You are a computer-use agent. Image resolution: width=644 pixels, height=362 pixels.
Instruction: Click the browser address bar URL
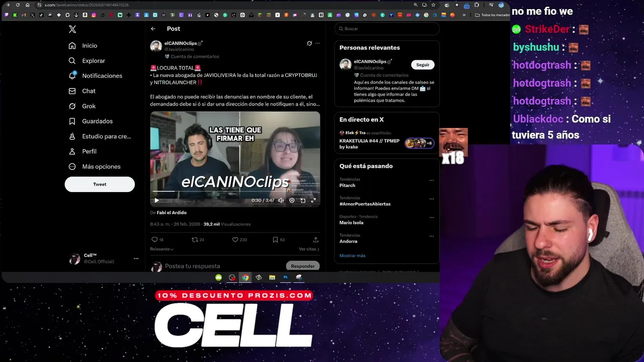click(87, 5)
